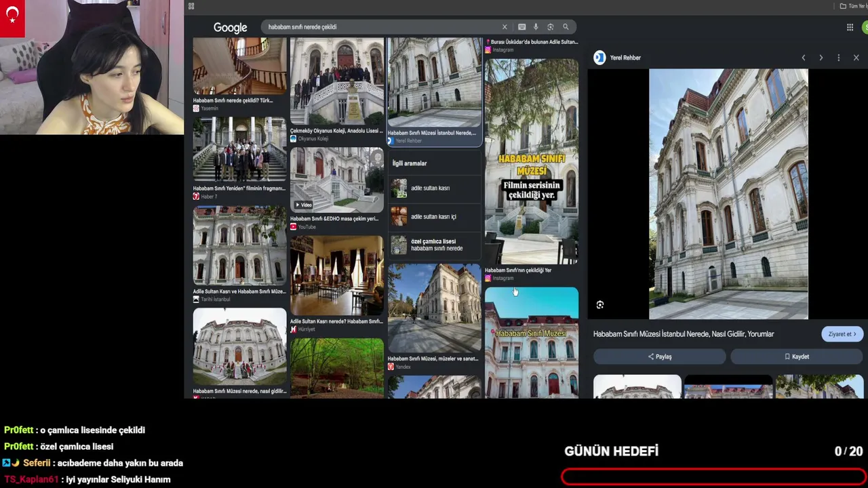Screen dimensions: 868x488
Task: Submit search with the magnifier icon
Action: tap(566, 27)
